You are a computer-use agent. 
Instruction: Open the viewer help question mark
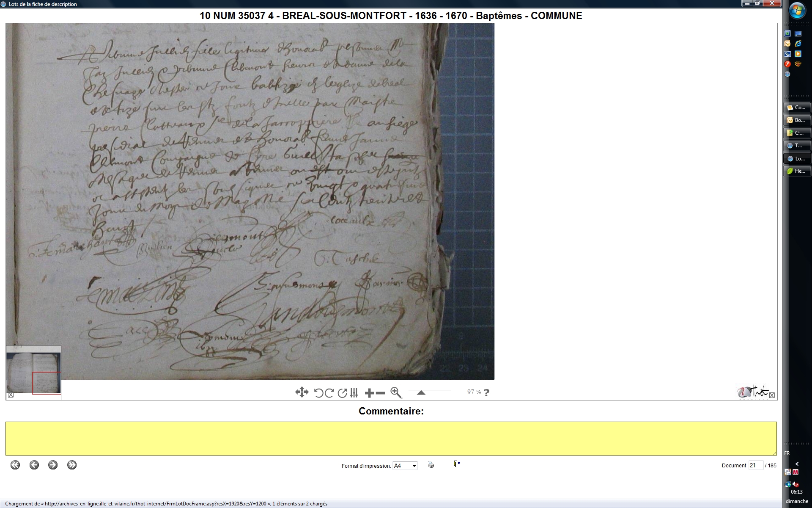pyautogui.click(x=487, y=392)
